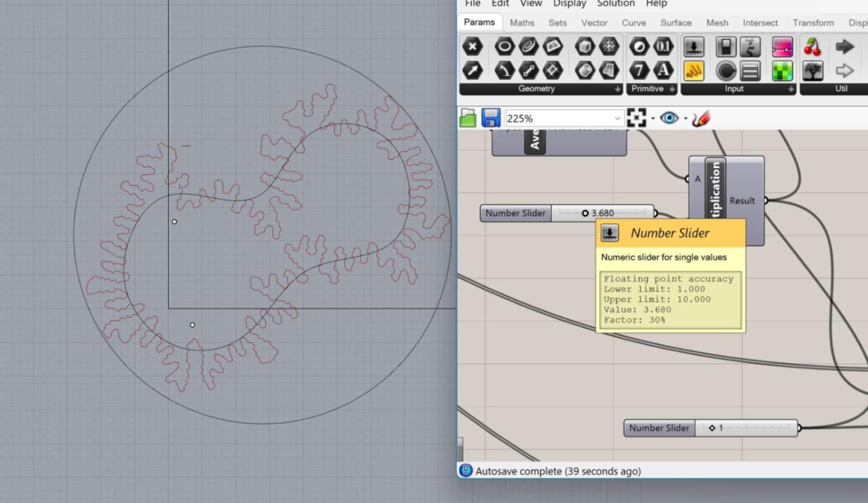Viewport: 868px width, 503px height.
Task: Open the zoom extents dropdown arrow
Action: coord(653,119)
